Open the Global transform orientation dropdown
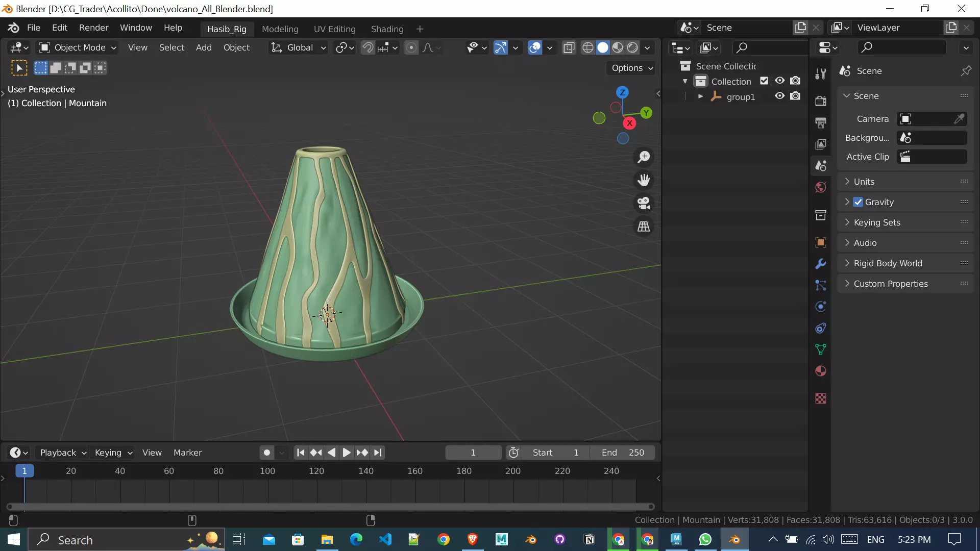 pyautogui.click(x=298, y=47)
